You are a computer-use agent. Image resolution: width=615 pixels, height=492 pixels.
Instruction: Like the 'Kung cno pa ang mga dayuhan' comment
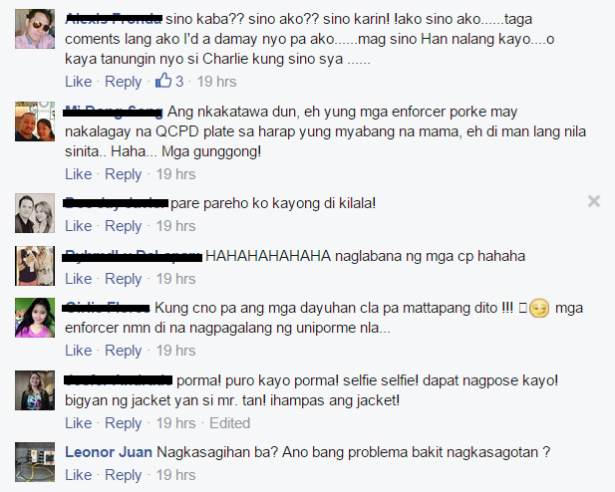(x=78, y=350)
